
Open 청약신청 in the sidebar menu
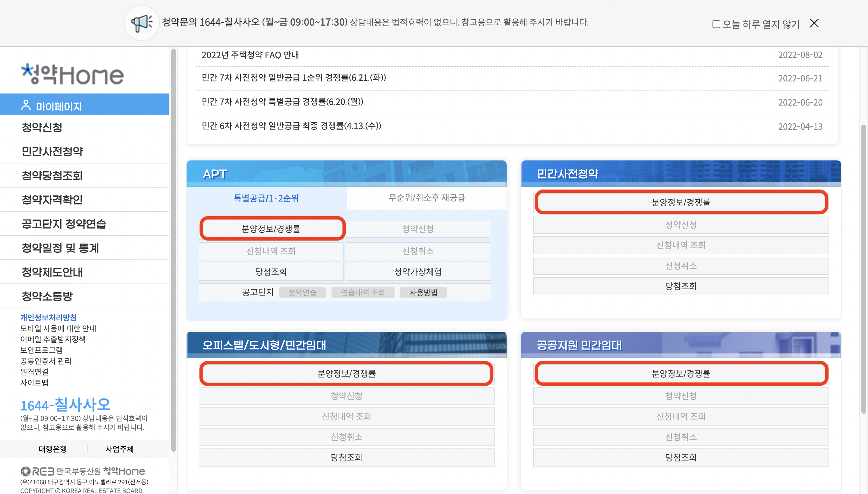[42, 127]
